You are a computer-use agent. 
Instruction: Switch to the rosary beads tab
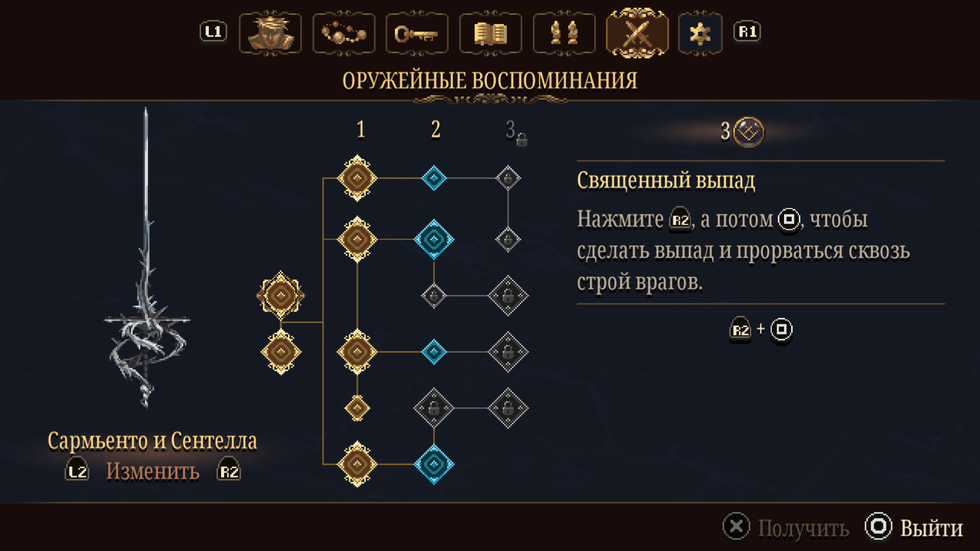pyautogui.click(x=344, y=33)
